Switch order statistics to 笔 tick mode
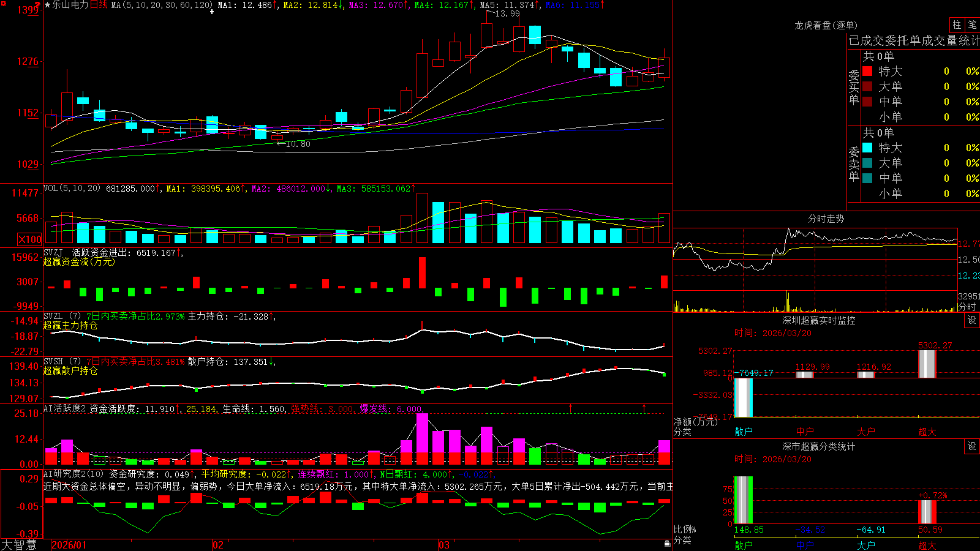The width and height of the screenshot is (980, 551). point(973,25)
